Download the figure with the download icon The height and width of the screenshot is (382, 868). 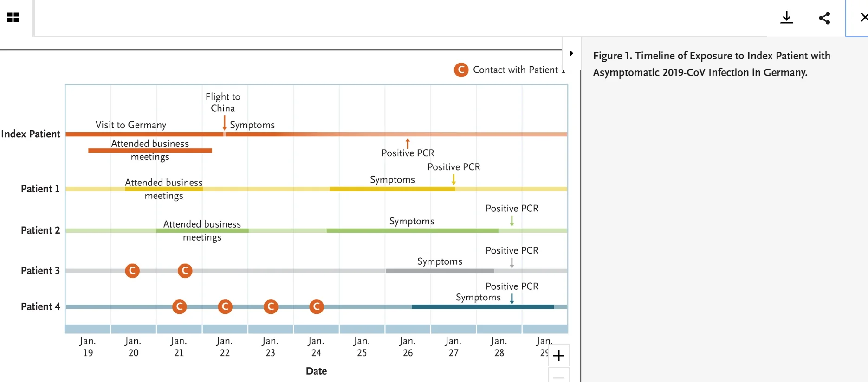click(787, 18)
